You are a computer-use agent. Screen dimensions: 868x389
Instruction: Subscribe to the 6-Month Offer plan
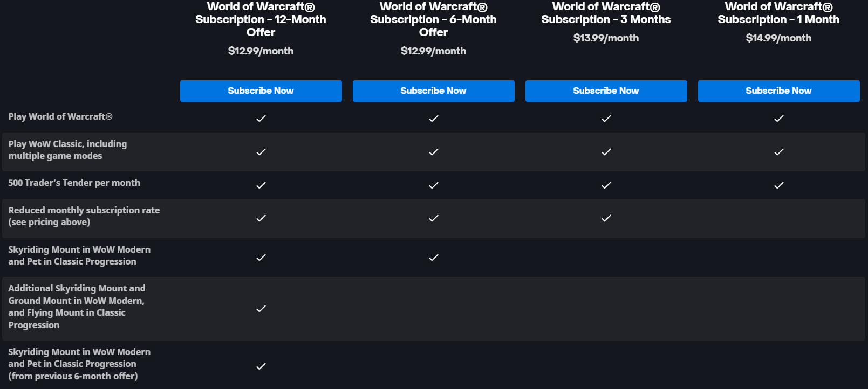point(433,91)
